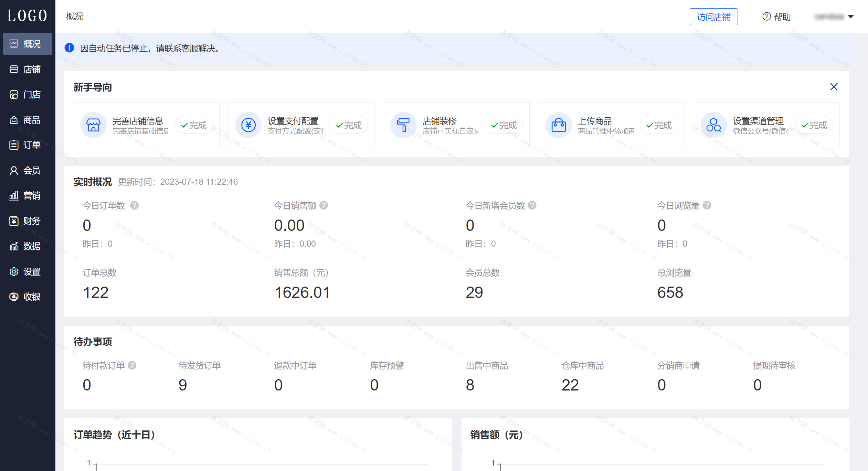Click the 出售中商品 count 8
The image size is (868, 471).
coord(470,385)
